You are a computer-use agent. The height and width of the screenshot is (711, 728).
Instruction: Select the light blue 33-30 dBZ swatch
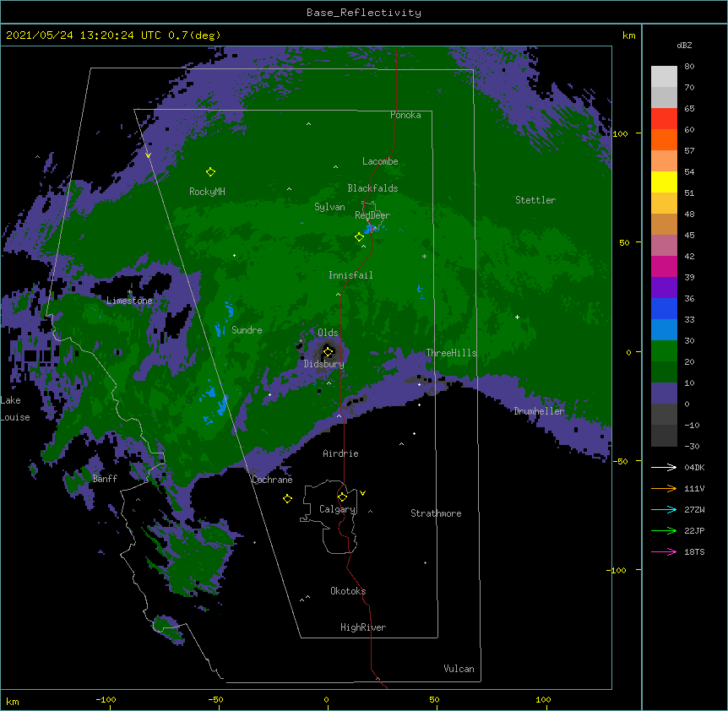point(664,330)
